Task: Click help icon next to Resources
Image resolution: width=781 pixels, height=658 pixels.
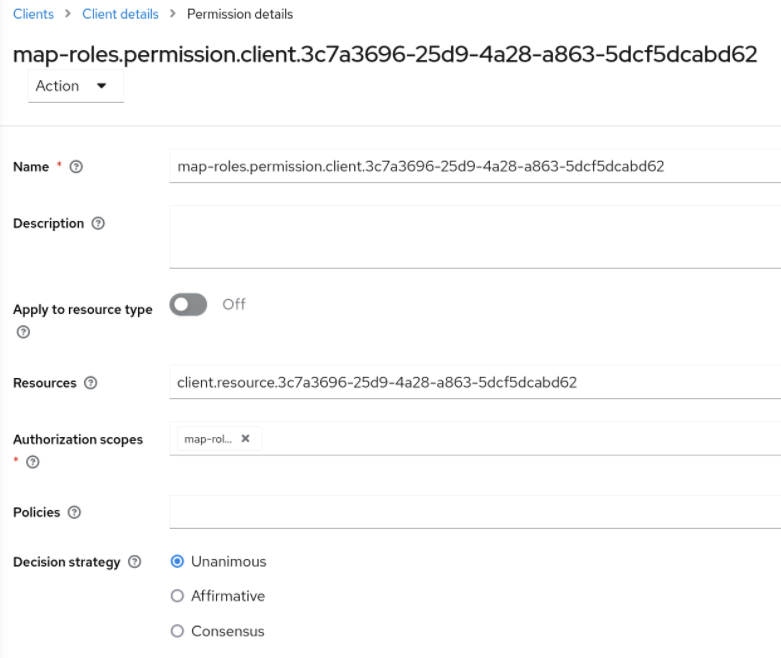Action: pos(91,383)
